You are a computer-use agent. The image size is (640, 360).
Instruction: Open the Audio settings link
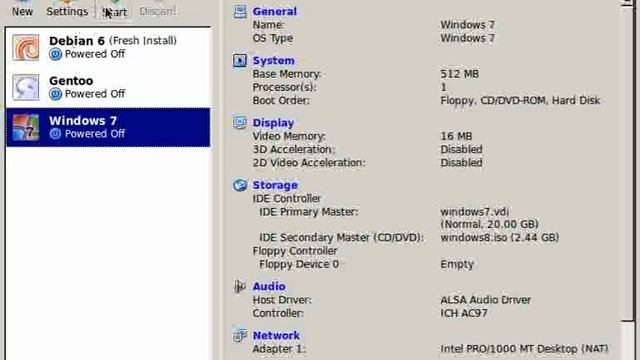point(269,287)
